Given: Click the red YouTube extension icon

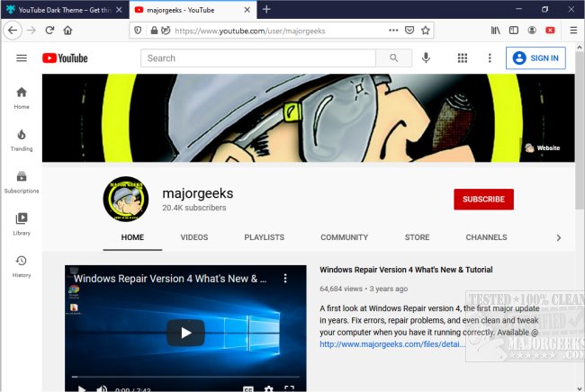Looking at the screenshot, I should click(550, 31).
